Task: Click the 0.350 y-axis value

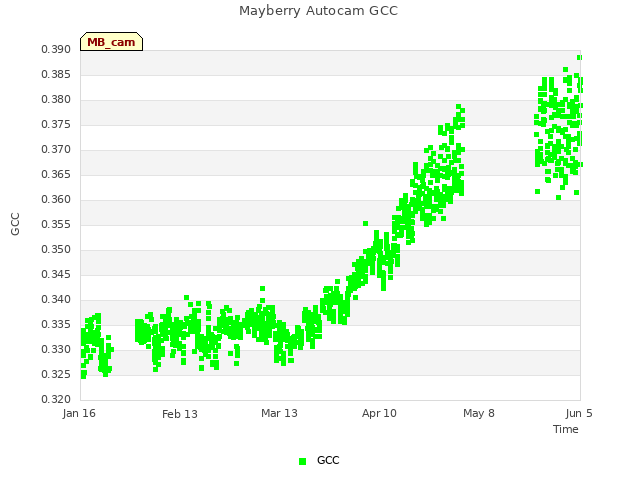Action: click(56, 249)
